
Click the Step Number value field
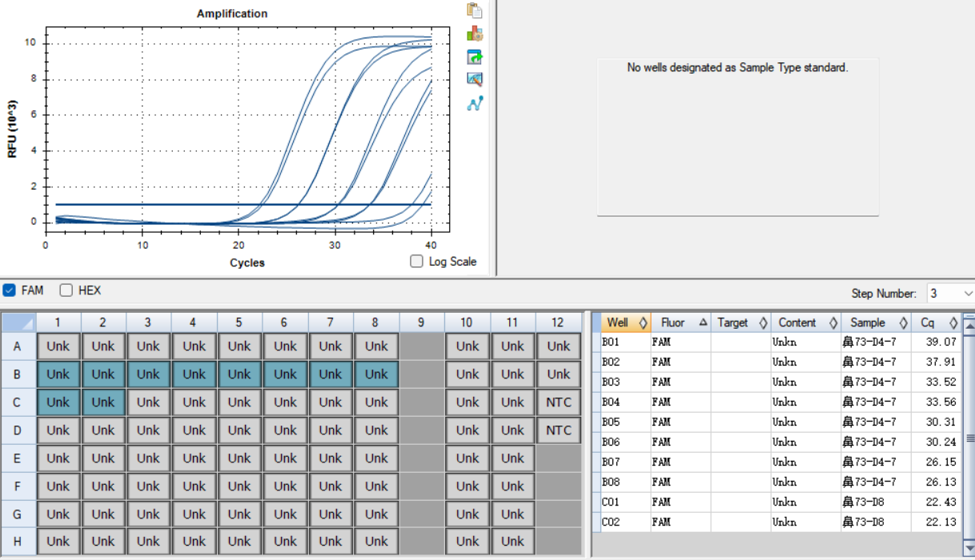click(x=944, y=294)
